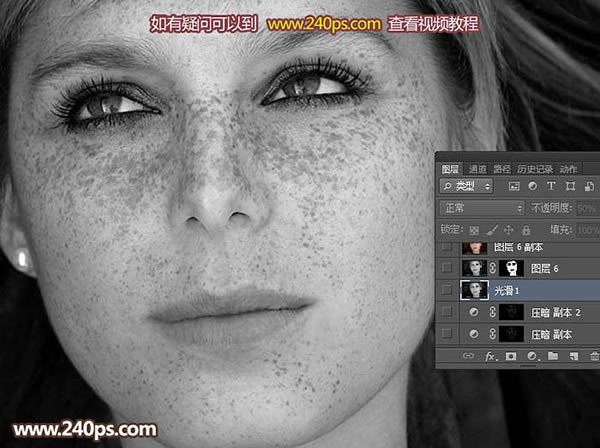Toggle visibility of 图层 6 layer
Image resolution: width=600 pixels, height=448 pixels.
pos(447,268)
